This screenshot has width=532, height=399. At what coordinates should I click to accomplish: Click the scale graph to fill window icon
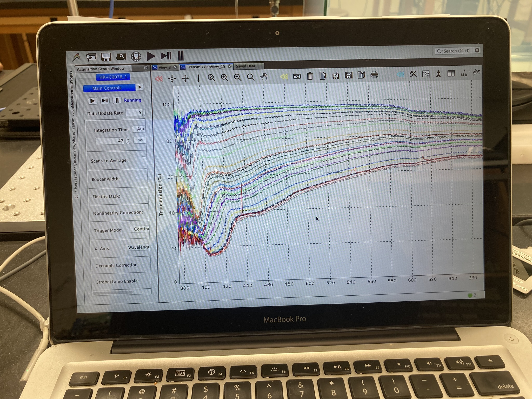point(172,78)
